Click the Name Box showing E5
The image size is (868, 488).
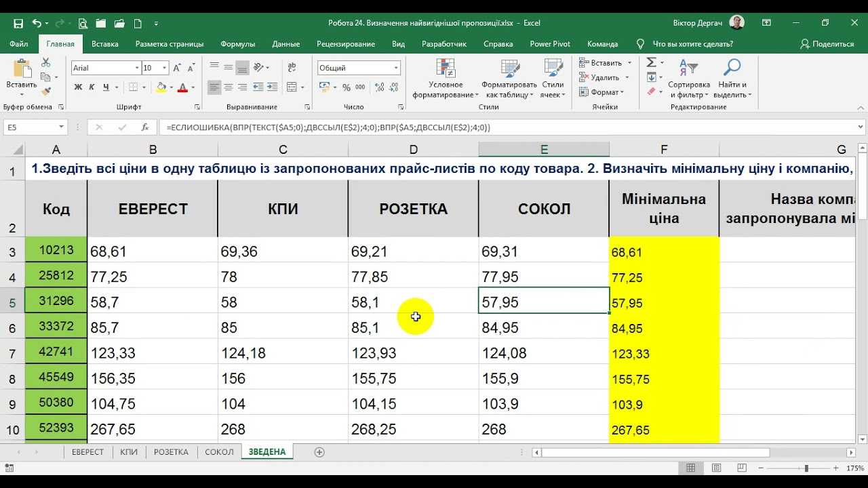pos(31,127)
